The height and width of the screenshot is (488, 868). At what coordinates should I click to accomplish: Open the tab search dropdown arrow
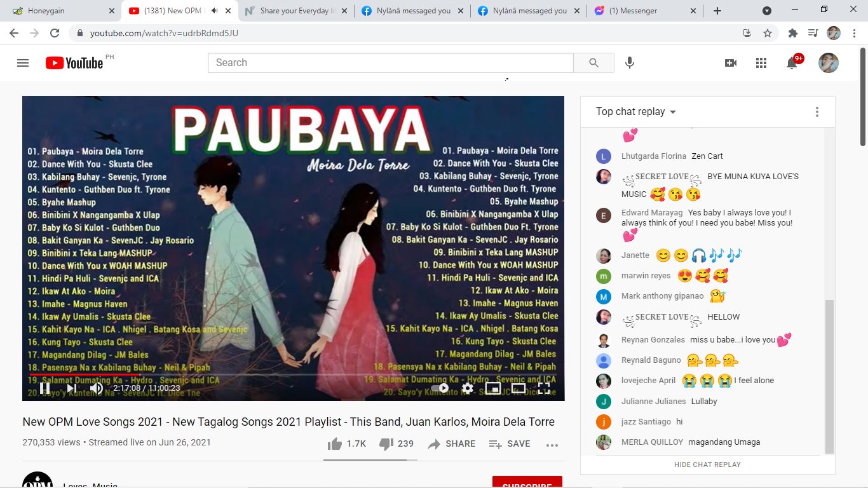767,11
